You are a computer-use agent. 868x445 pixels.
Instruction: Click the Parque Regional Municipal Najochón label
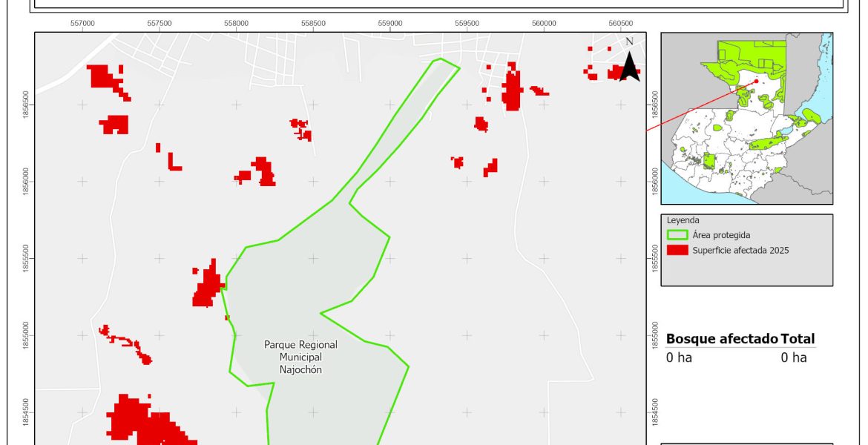click(300, 357)
